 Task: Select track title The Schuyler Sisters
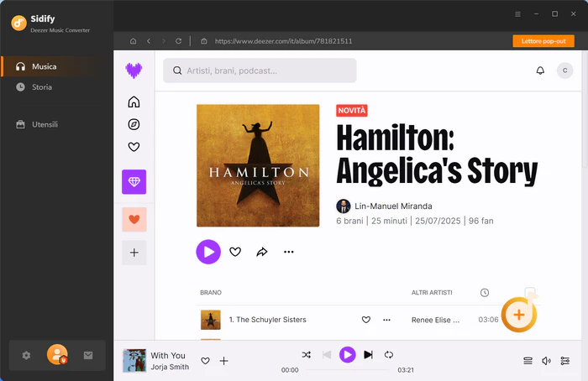[x=271, y=320]
